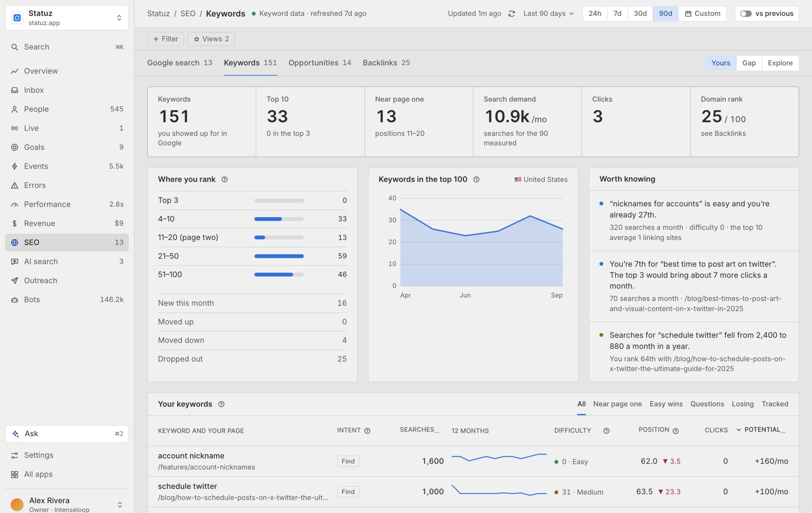Image resolution: width=812 pixels, height=513 pixels.
Task: Click the info icon next to the POSITION column
Action: (x=675, y=431)
